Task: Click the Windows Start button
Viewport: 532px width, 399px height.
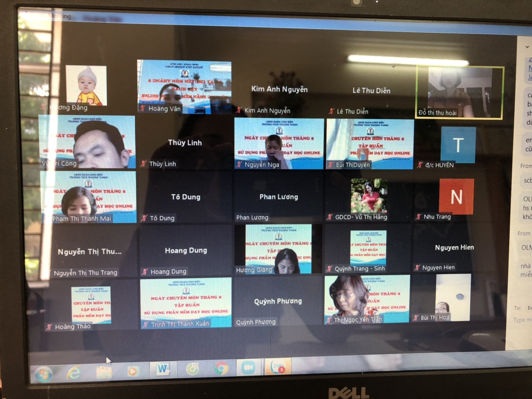Action: [x=43, y=374]
